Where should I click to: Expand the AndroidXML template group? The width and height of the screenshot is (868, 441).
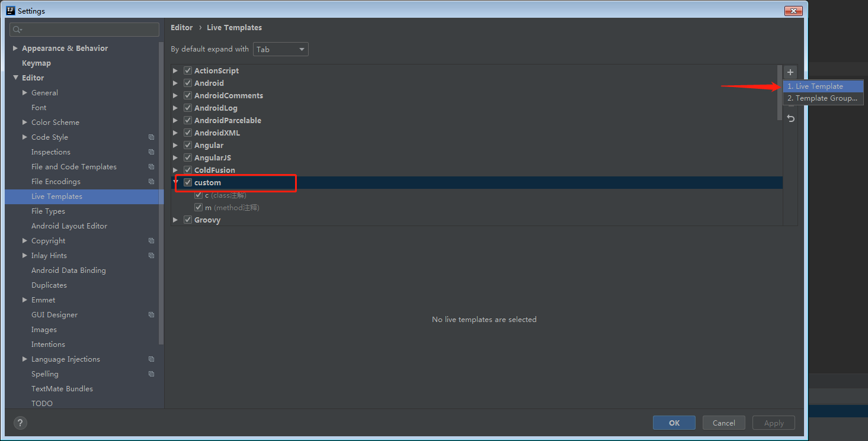[175, 133]
